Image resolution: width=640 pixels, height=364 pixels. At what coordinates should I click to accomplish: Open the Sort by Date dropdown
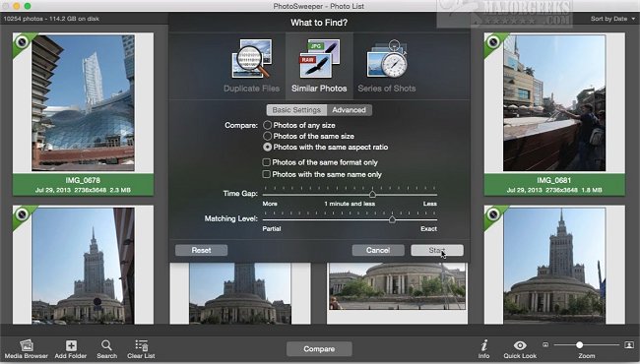click(x=612, y=19)
